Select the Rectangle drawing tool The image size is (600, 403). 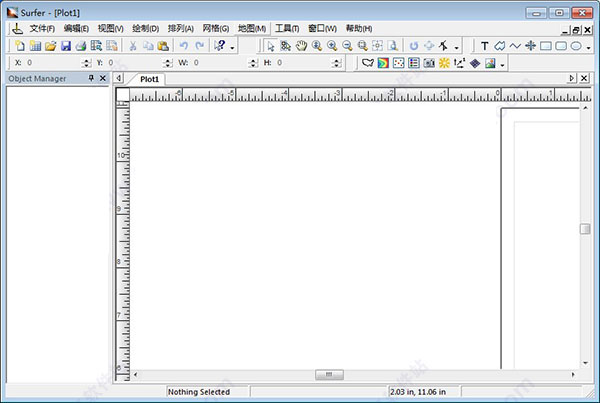[546, 46]
